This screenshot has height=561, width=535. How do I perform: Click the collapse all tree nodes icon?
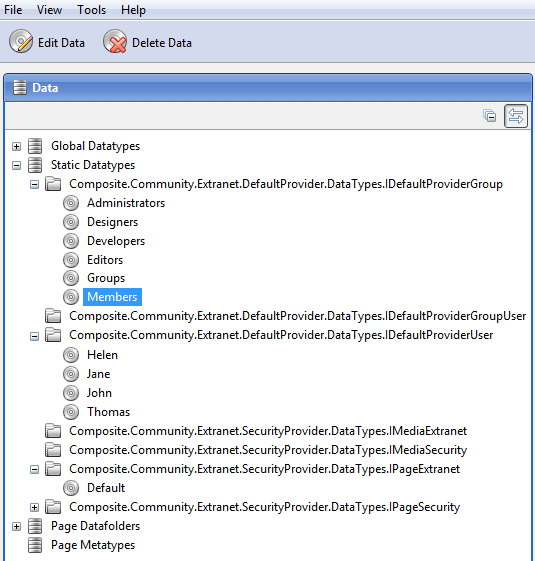489,116
